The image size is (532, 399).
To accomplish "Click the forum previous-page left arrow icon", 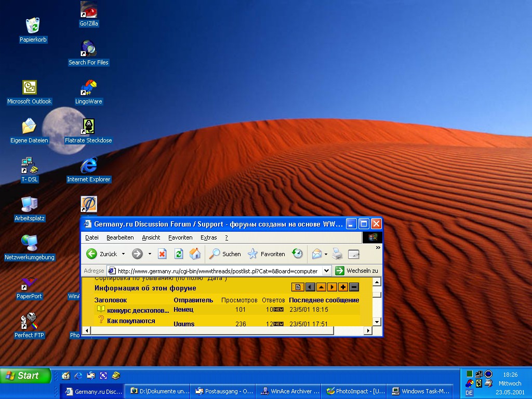I will [310, 287].
